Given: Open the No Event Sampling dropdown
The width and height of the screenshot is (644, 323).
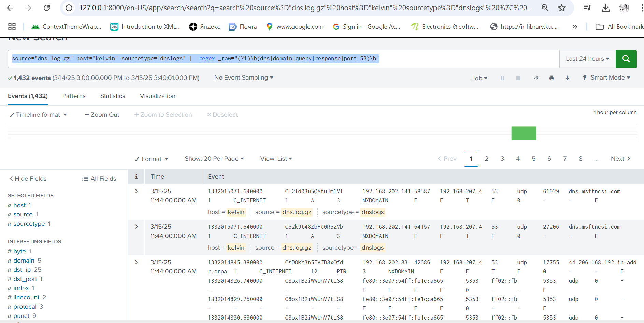Looking at the screenshot, I should pos(244,78).
